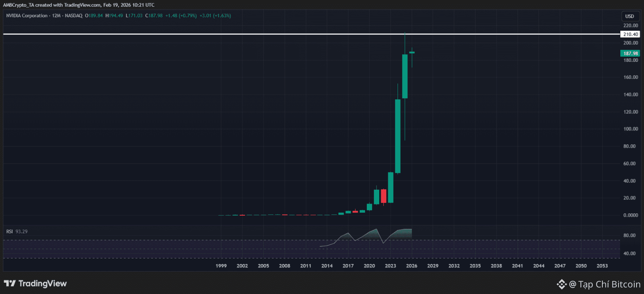Click the 2014 label on time axis
644x294 pixels.
click(x=327, y=266)
